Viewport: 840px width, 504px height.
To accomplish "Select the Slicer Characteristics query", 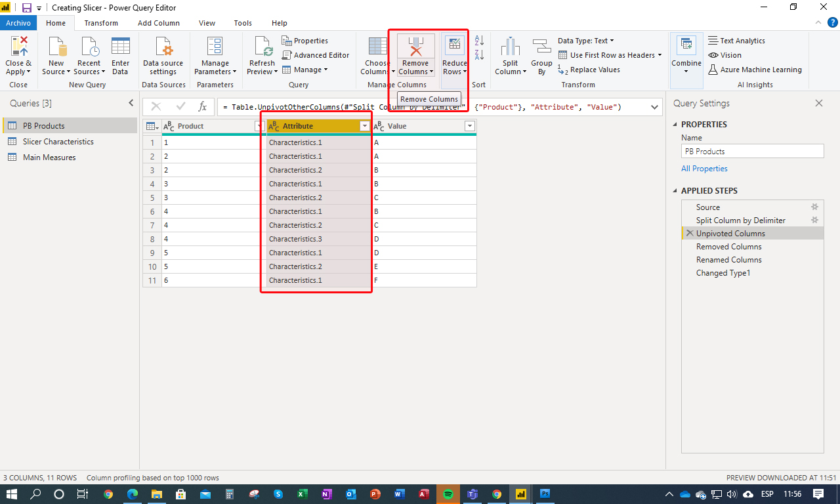I will coord(70,141).
